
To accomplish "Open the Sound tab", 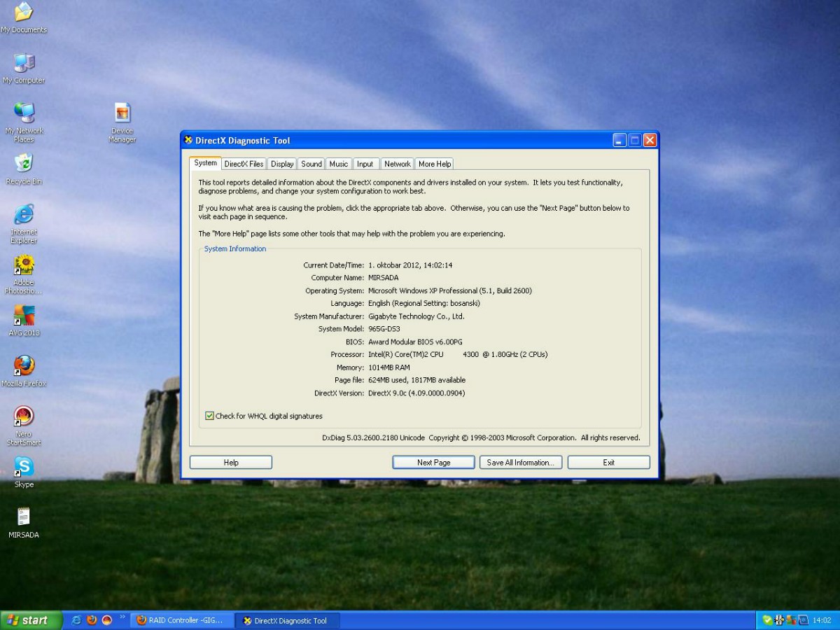I will 311,164.
